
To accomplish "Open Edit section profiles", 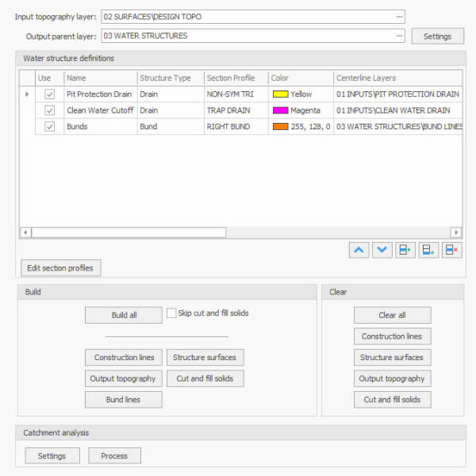I will pos(61,268).
